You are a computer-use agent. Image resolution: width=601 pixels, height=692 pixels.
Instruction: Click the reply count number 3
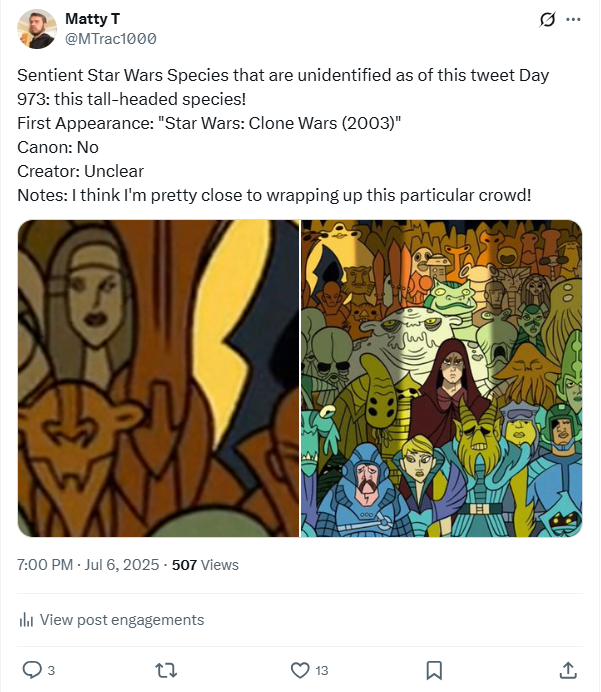click(x=51, y=670)
